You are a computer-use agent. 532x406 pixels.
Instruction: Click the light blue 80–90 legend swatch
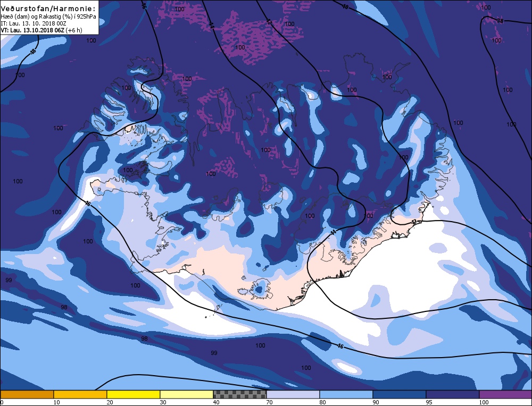(x=346, y=394)
